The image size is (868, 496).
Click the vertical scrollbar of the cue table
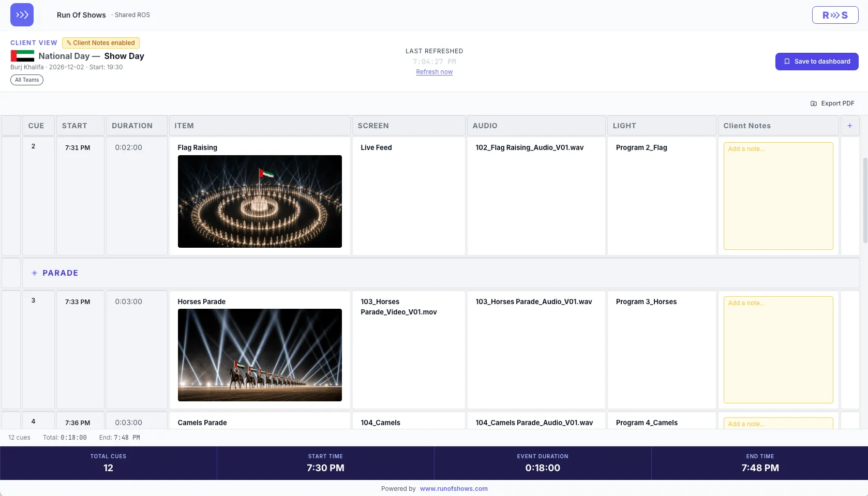click(x=865, y=200)
